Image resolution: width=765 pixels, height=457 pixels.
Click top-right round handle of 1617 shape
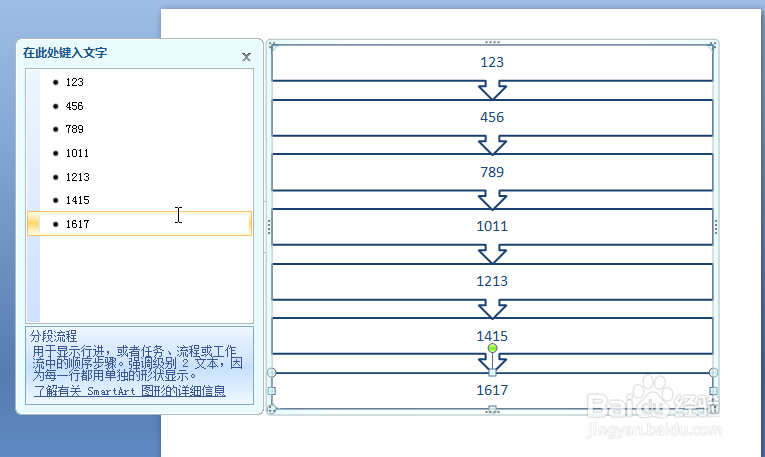point(713,373)
